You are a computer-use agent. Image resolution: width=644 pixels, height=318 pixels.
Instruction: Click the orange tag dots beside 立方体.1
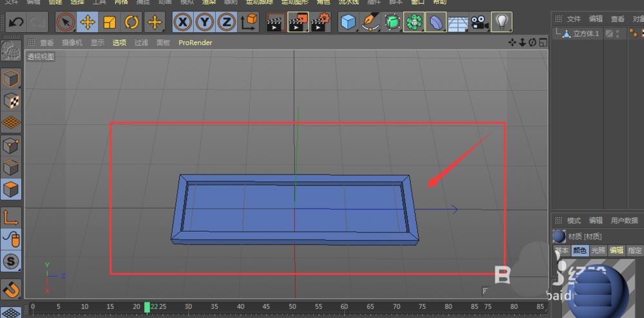(x=632, y=33)
